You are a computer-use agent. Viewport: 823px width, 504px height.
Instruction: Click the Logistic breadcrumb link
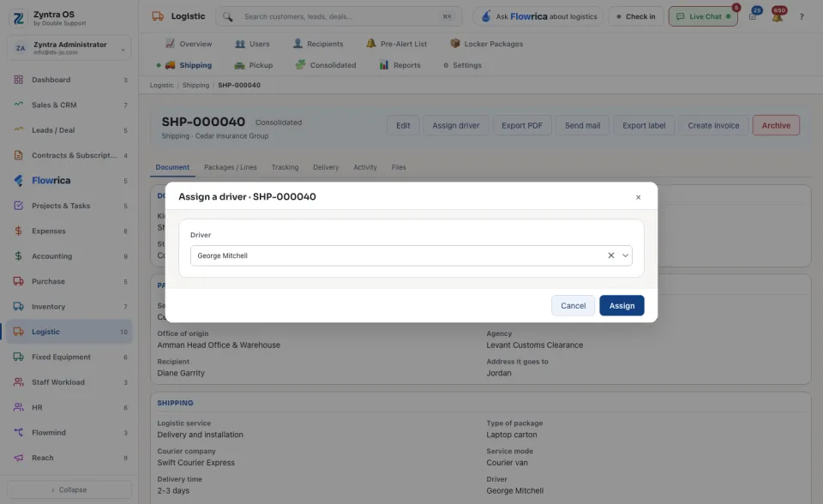tap(162, 85)
